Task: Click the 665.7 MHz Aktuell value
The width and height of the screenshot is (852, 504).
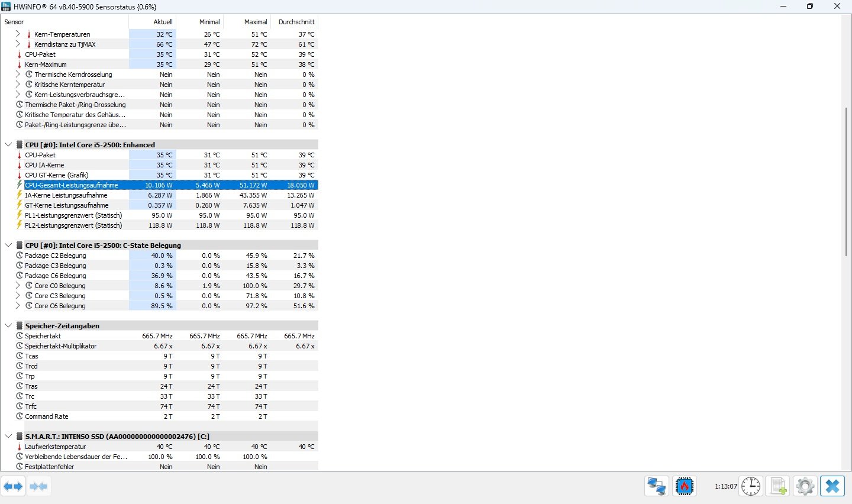Action: (157, 336)
